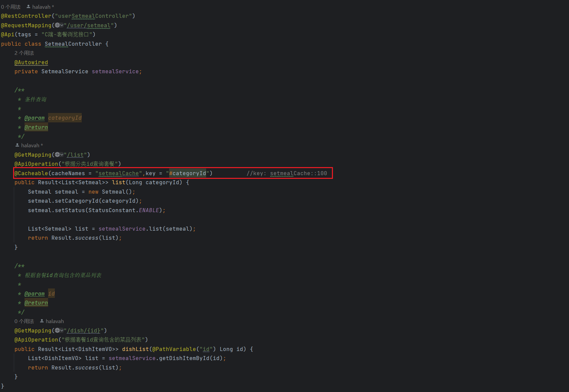Click the "setmealCache" cache name string

coord(118,173)
